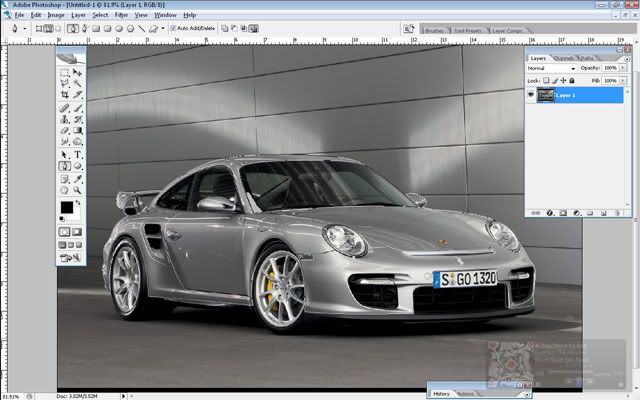
Task: Open the Brushes palette well tab
Action: (434, 31)
